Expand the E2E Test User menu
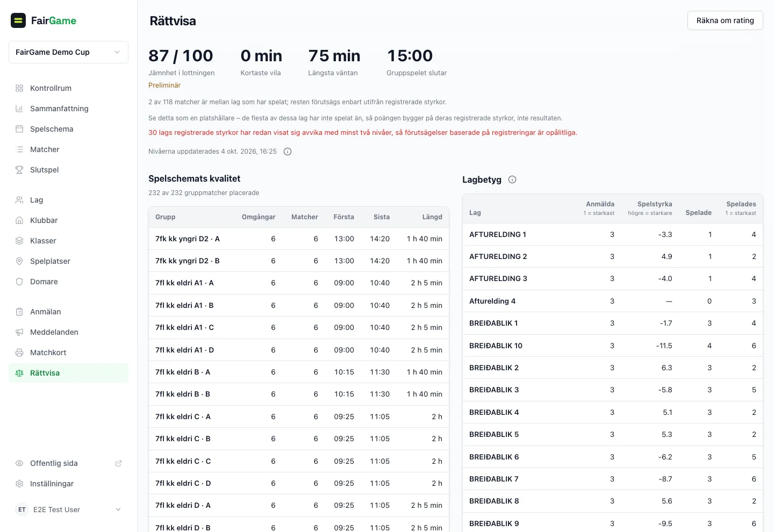 point(68,509)
